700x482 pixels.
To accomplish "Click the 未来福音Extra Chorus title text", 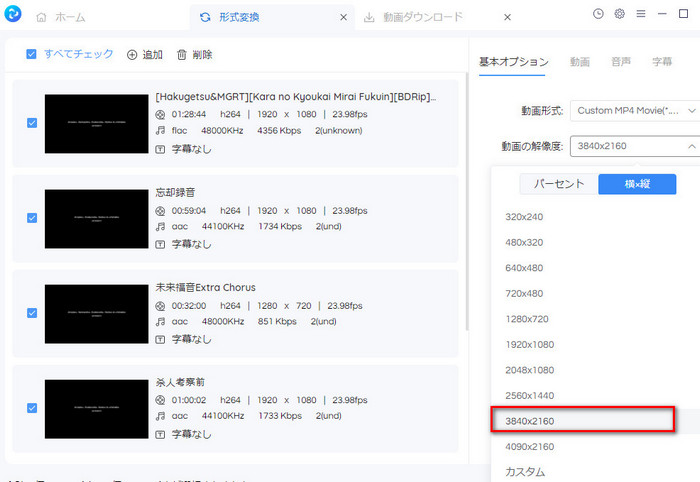I will click(x=205, y=287).
